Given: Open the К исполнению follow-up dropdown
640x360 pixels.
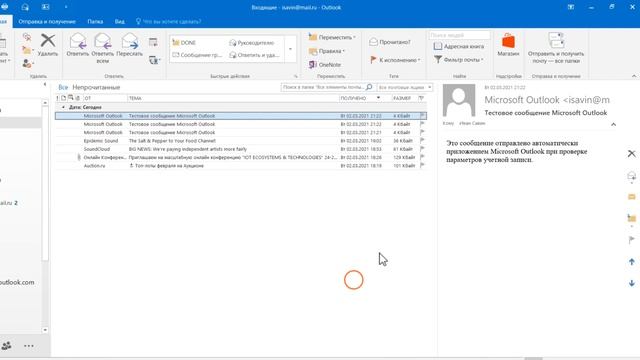Looking at the screenshot, I should (395, 60).
